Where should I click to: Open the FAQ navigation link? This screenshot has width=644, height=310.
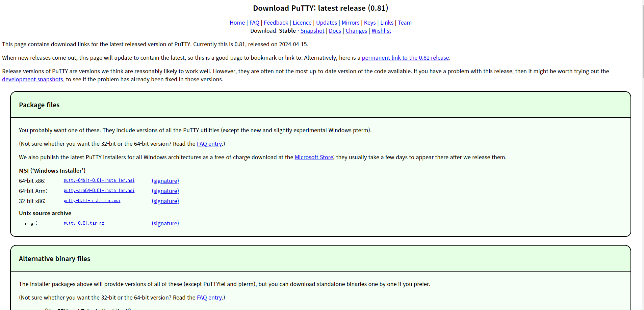tap(254, 23)
